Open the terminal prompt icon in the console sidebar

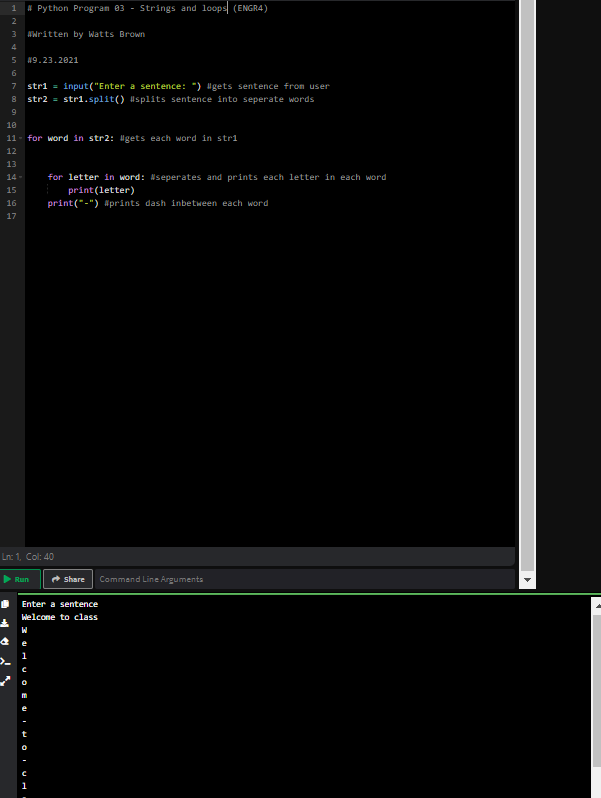click(5, 662)
